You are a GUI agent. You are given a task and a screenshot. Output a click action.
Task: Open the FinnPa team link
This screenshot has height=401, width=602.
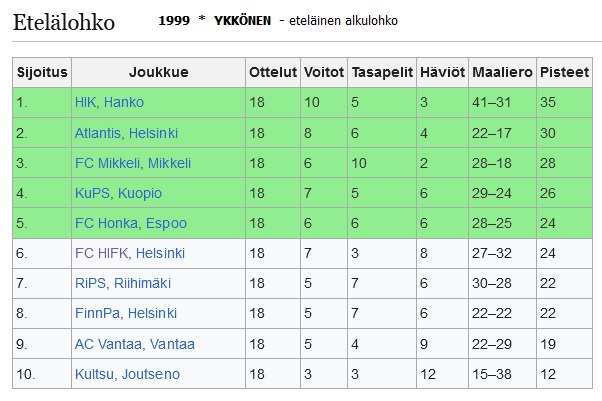pos(97,313)
